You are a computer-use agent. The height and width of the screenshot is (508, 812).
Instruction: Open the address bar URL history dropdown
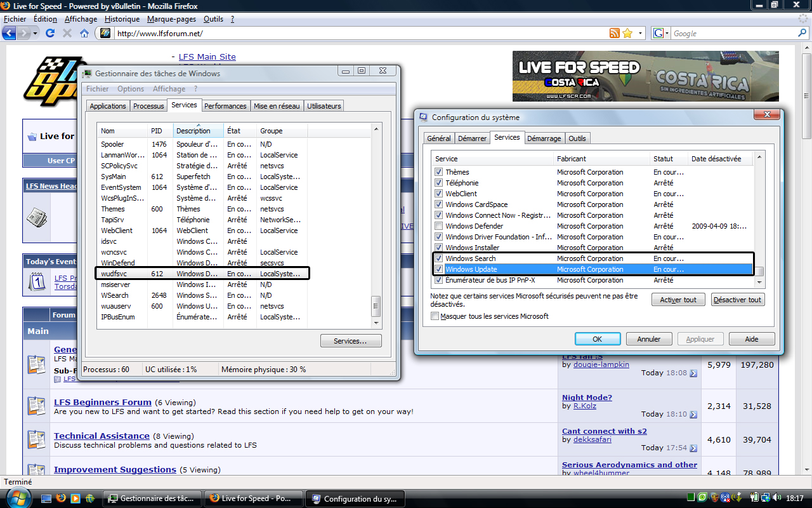pyautogui.click(x=640, y=33)
